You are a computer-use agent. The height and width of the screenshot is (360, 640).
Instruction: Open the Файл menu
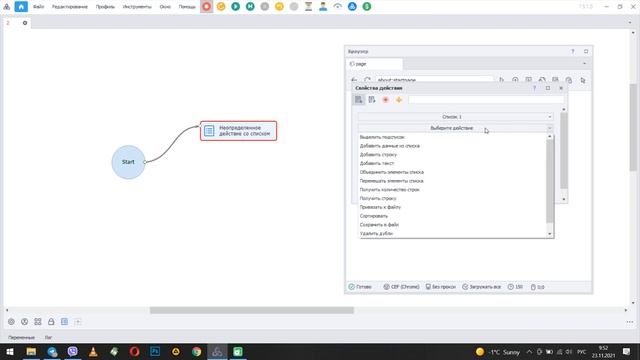38,7
